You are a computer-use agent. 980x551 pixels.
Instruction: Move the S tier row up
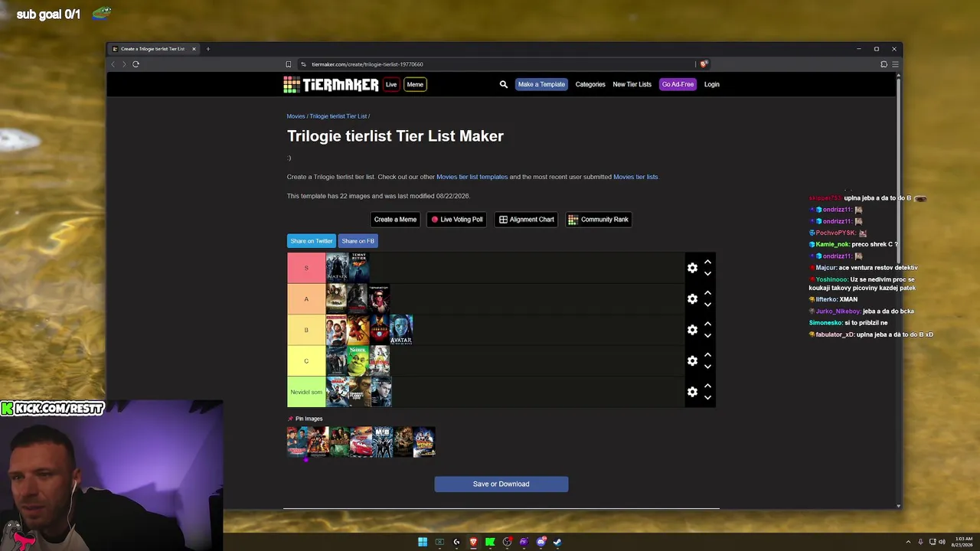pyautogui.click(x=707, y=262)
